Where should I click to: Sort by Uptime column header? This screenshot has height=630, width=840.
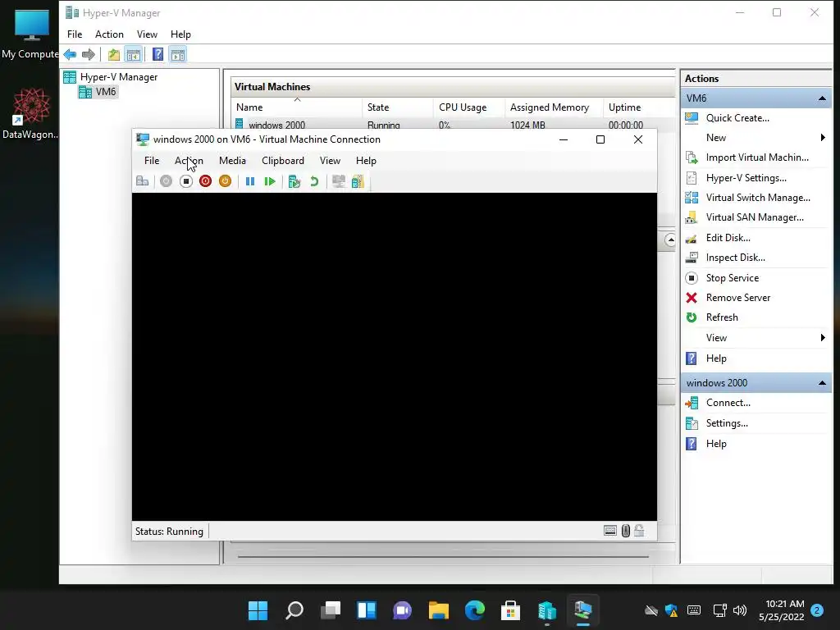639,107
